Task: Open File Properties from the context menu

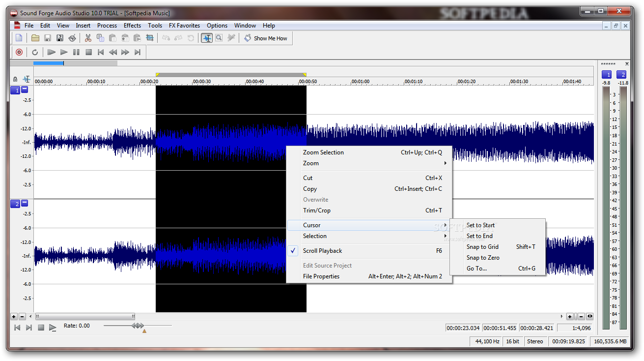Action: (x=369, y=276)
